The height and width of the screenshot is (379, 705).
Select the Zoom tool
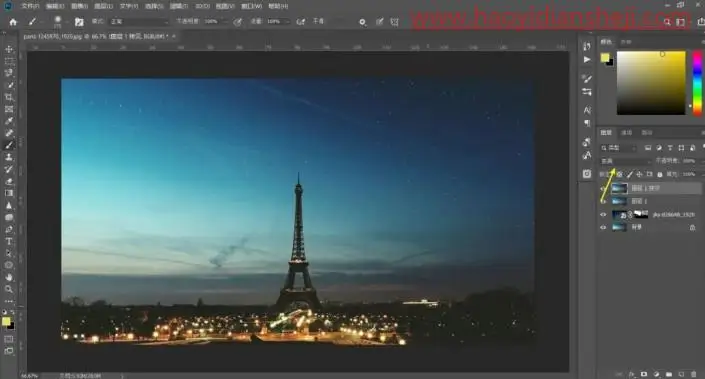[9, 289]
